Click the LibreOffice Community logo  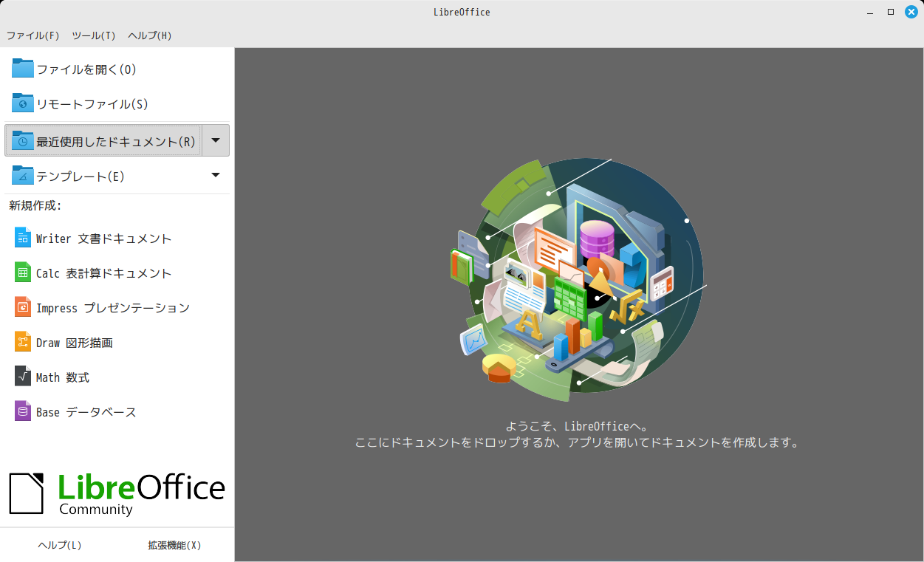point(117,494)
